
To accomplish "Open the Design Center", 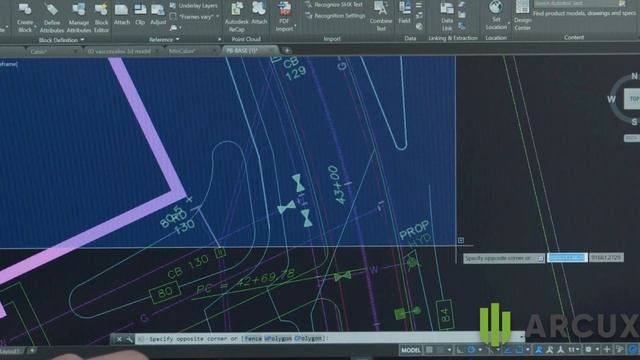I will (522, 16).
